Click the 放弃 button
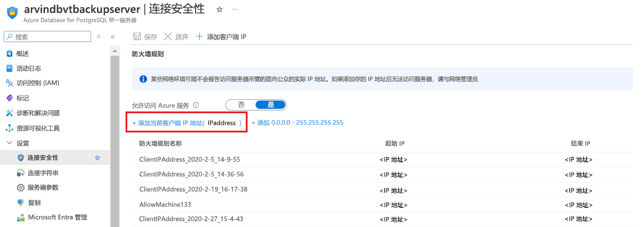644x227 pixels. pyautogui.click(x=176, y=37)
